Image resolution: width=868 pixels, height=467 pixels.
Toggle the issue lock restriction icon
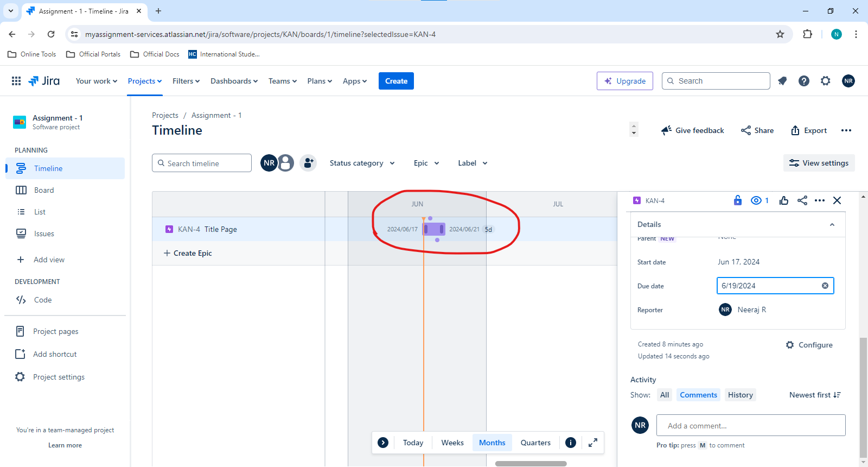pyautogui.click(x=738, y=200)
